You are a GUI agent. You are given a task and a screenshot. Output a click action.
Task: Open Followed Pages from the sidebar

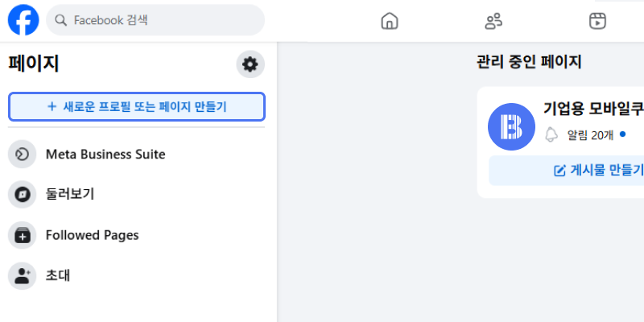point(92,235)
